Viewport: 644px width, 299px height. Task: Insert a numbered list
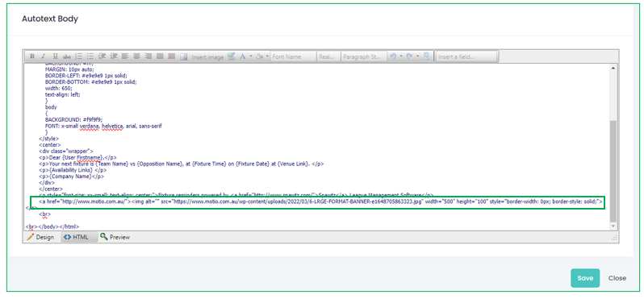point(79,56)
